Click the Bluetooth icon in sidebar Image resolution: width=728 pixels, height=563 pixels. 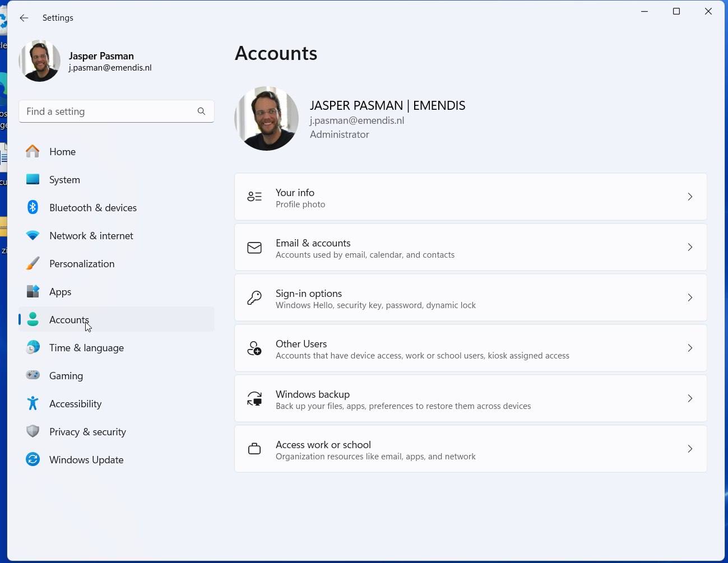click(33, 207)
